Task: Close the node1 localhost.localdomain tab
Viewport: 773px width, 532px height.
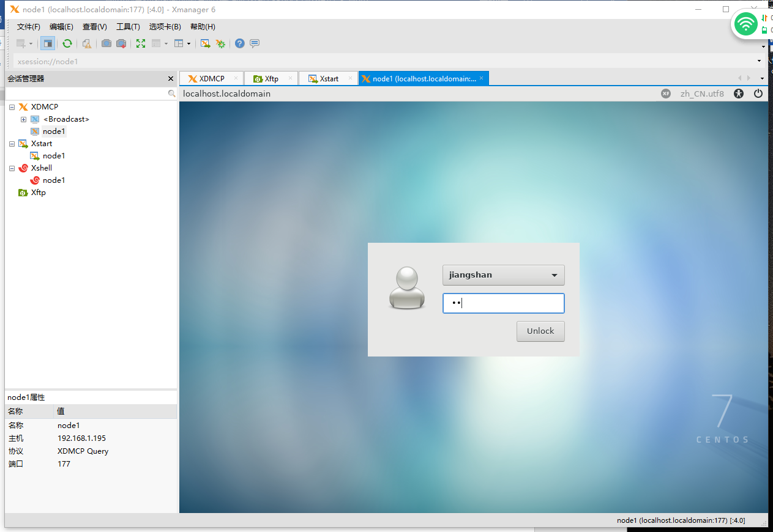Action: [482, 78]
